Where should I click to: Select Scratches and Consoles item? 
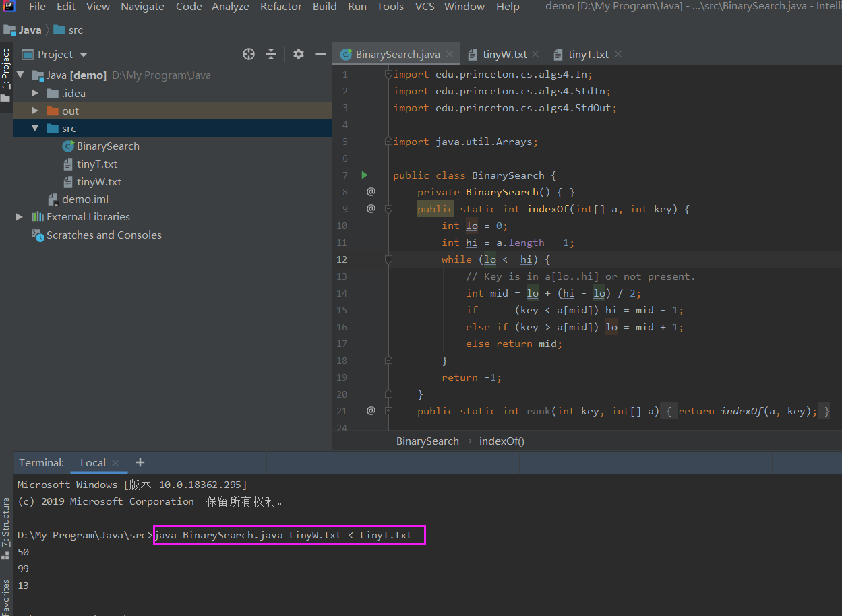[x=104, y=235]
